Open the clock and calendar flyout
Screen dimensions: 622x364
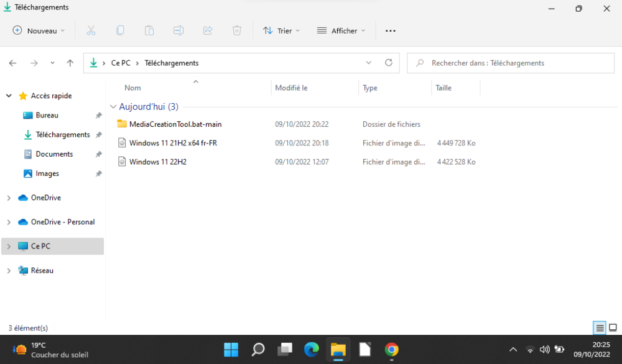(x=592, y=350)
